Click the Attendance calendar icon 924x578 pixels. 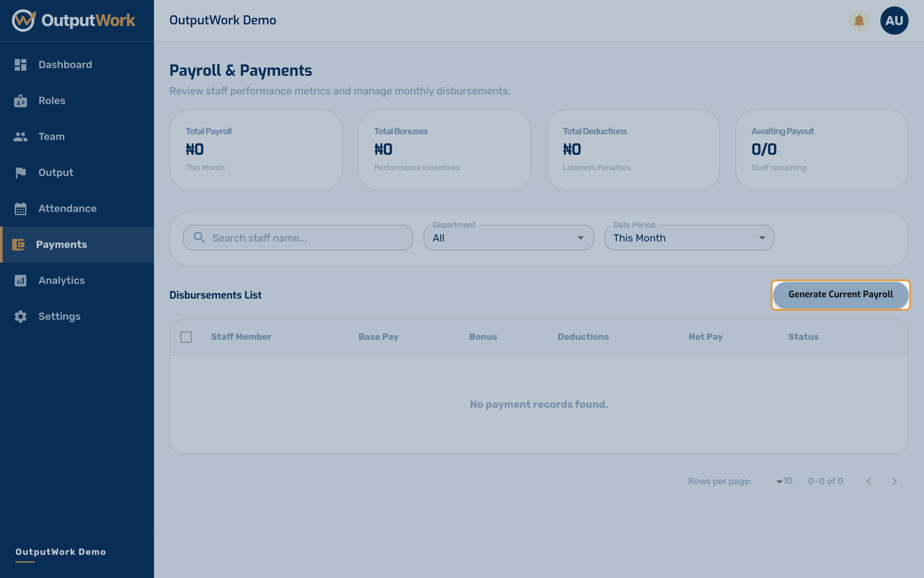(x=21, y=209)
